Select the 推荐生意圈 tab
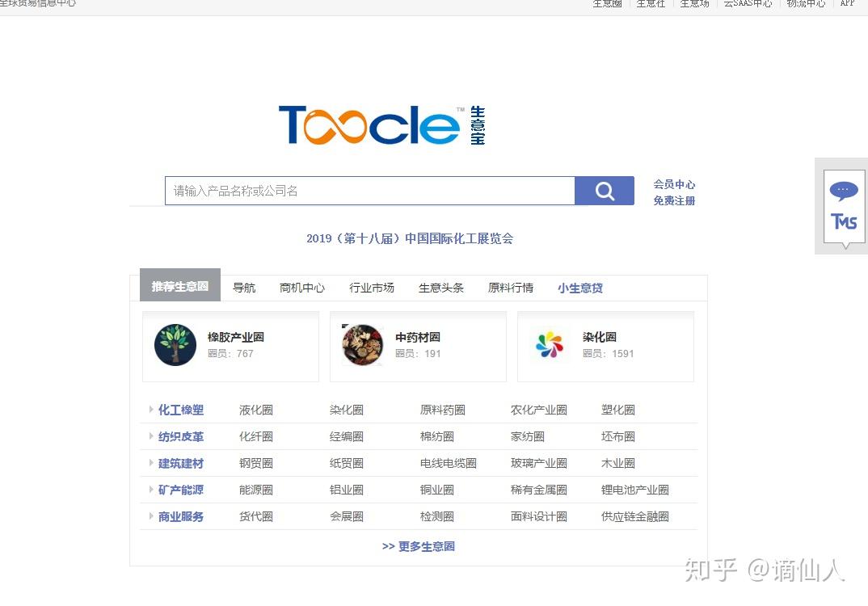 (180, 285)
